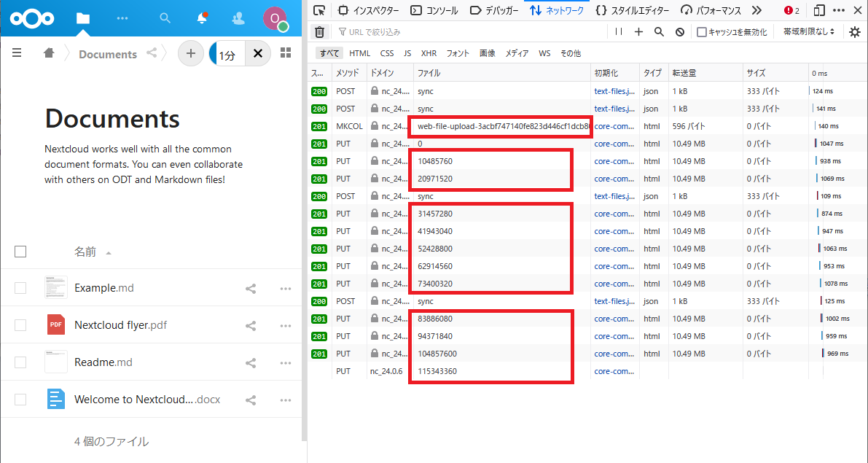
Task: Open the Nextcloud Files app icon
Action: pyautogui.click(x=83, y=17)
